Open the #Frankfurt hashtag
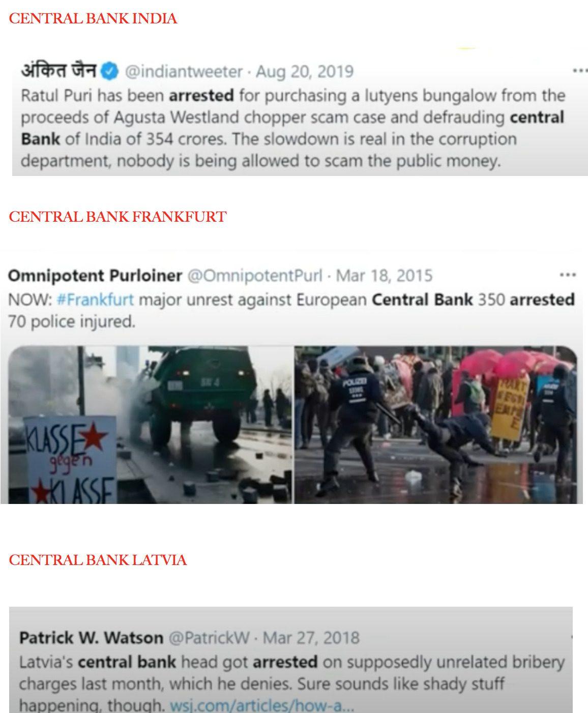The image size is (588, 713). [x=95, y=299]
